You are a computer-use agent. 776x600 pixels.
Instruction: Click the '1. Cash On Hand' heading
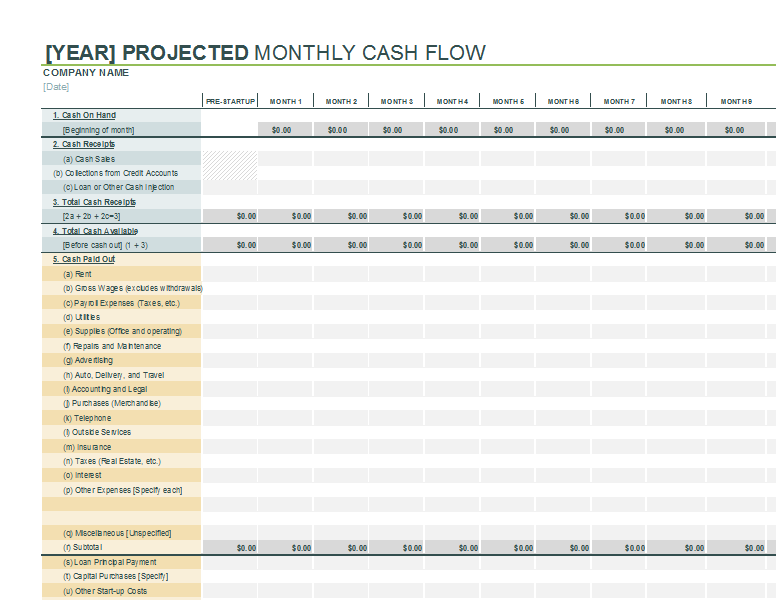pyautogui.click(x=84, y=115)
